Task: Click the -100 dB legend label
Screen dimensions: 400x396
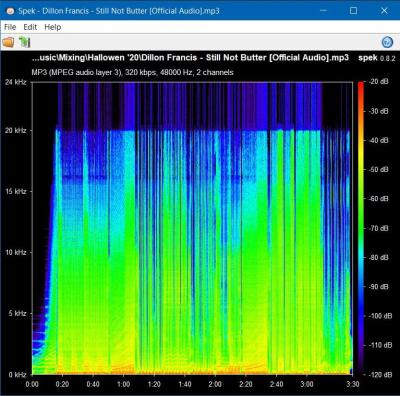Action: pyautogui.click(x=380, y=316)
